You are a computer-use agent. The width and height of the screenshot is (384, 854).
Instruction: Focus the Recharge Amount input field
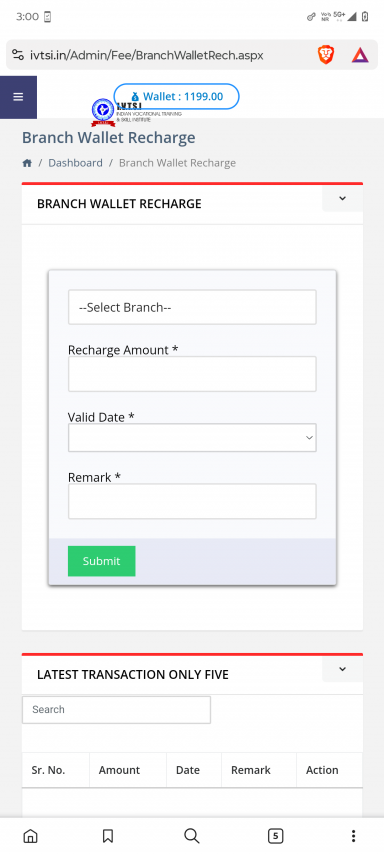(x=192, y=374)
